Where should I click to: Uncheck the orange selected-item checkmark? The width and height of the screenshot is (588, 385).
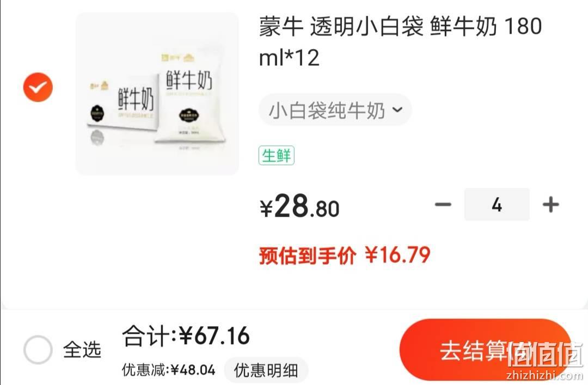[38, 87]
